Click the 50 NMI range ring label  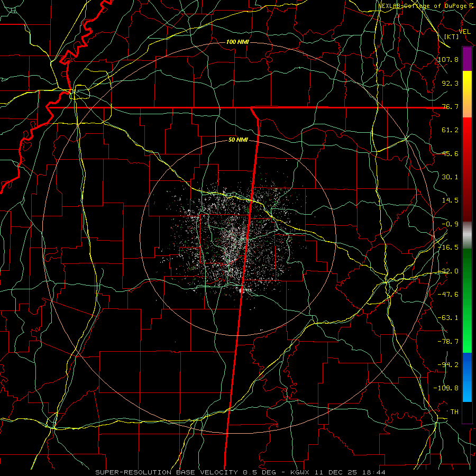pos(238,140)
